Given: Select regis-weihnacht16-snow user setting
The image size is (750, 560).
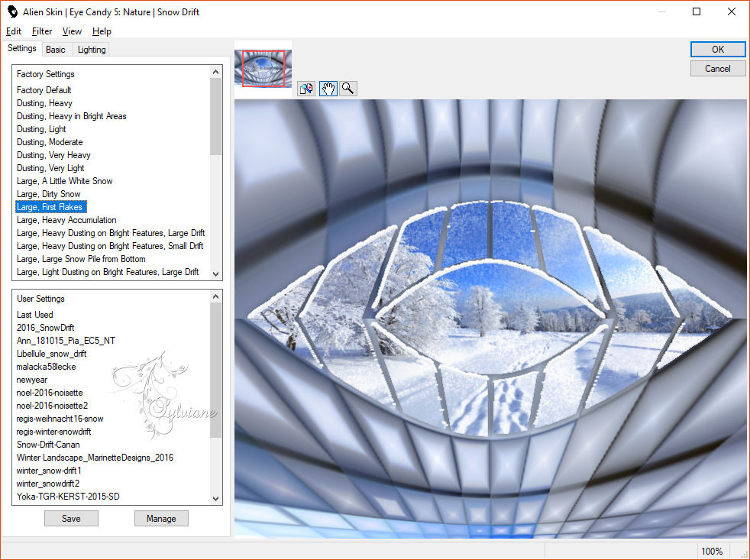Looking at the screenshot, I should point(60,419).
